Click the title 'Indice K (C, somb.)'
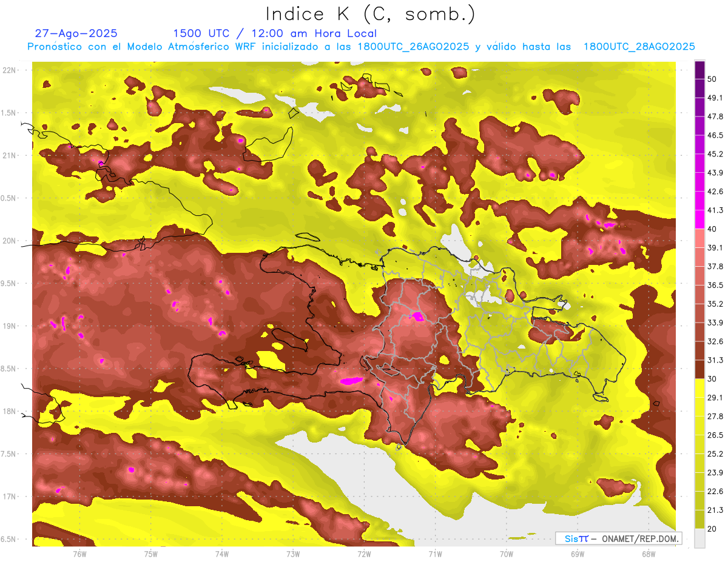 tap(370, 14)
